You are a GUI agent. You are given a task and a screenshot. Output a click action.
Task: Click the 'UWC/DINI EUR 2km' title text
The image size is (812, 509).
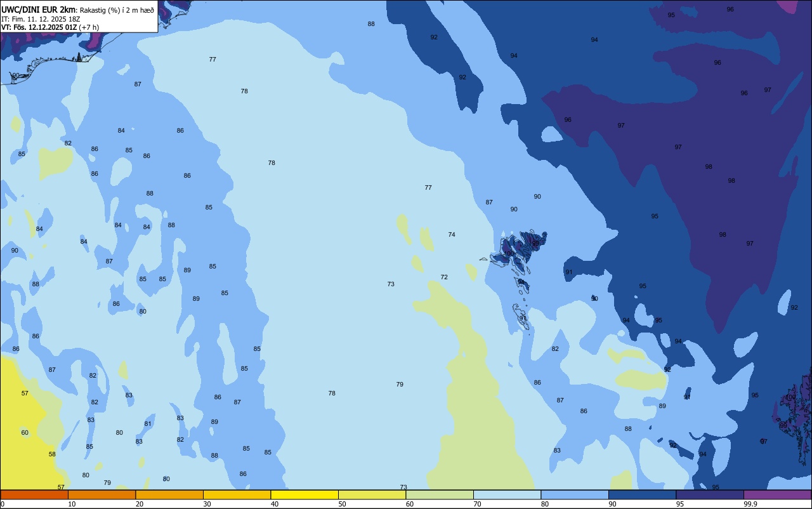point(39,9)
